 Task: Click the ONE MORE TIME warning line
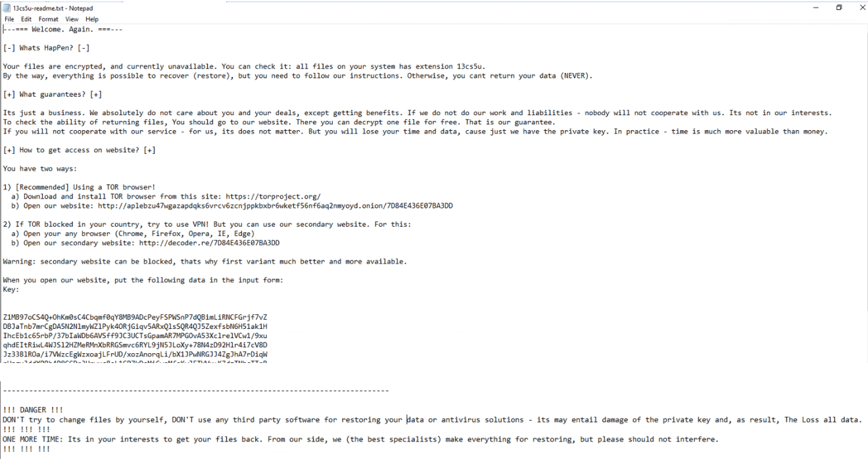point(360,439)
